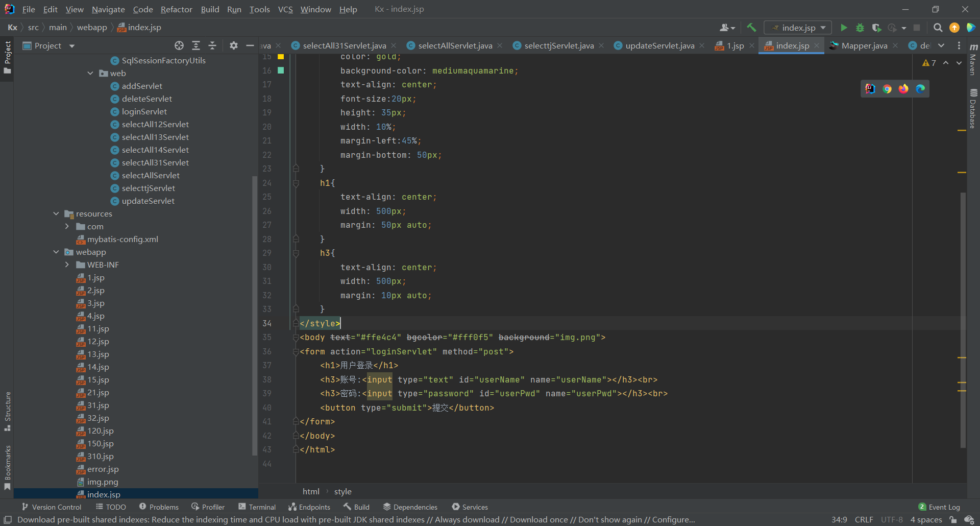The width and height of the screenshot is (980, 526).
Task: Collapse the resources folder
Action: (56, 213)
